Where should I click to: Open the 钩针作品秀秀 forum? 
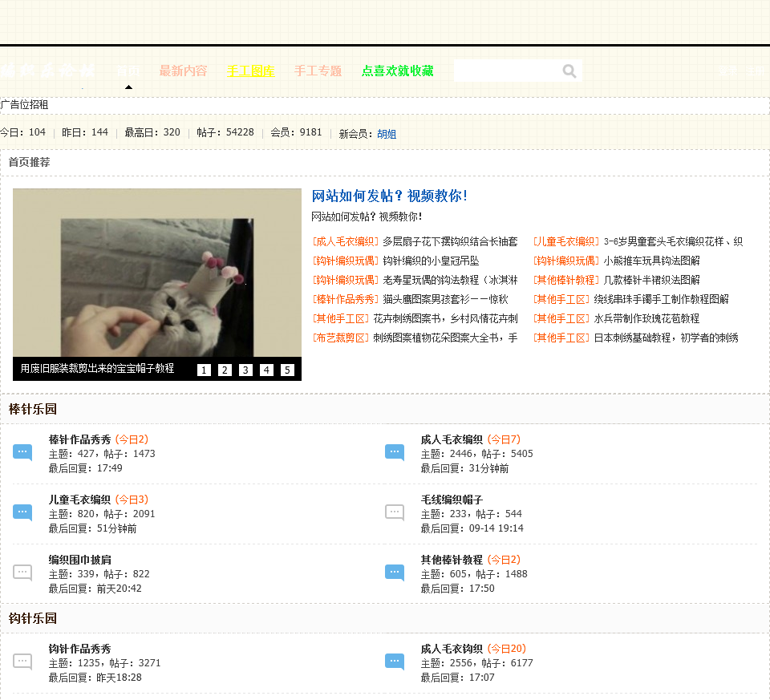pos(80,649)
